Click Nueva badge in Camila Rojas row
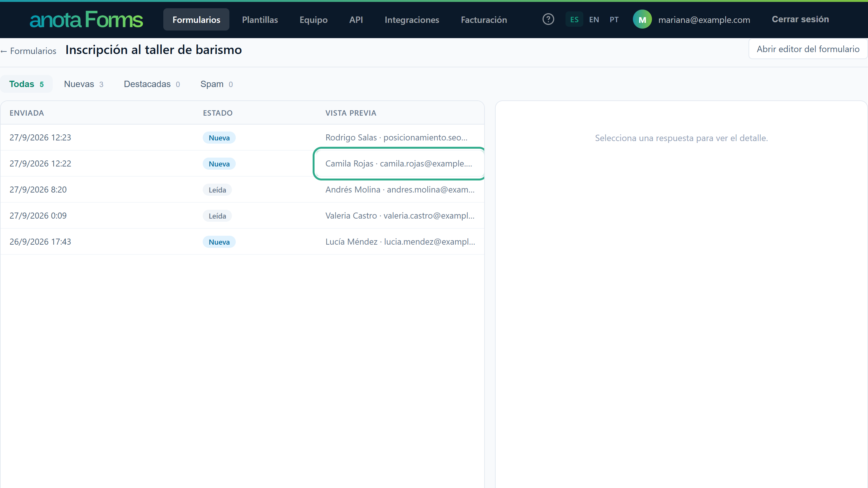 pyautogui.click(x=219, y=164)
